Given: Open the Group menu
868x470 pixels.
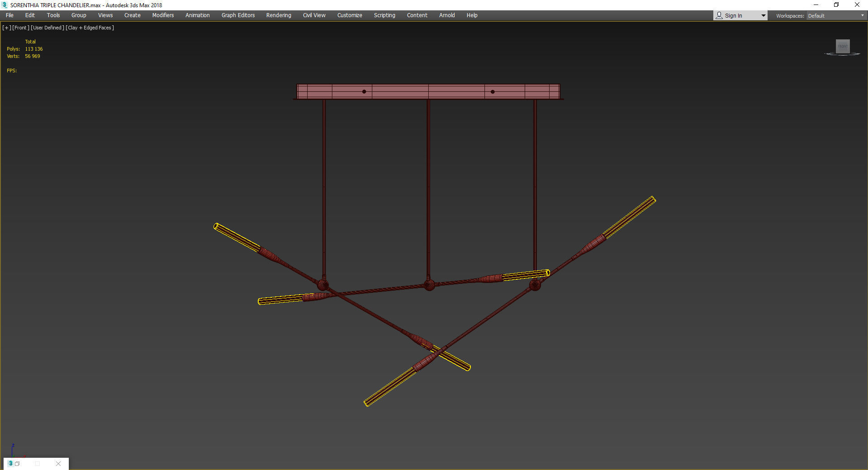Looking at the screenshot, I should [x=79, y=15].
